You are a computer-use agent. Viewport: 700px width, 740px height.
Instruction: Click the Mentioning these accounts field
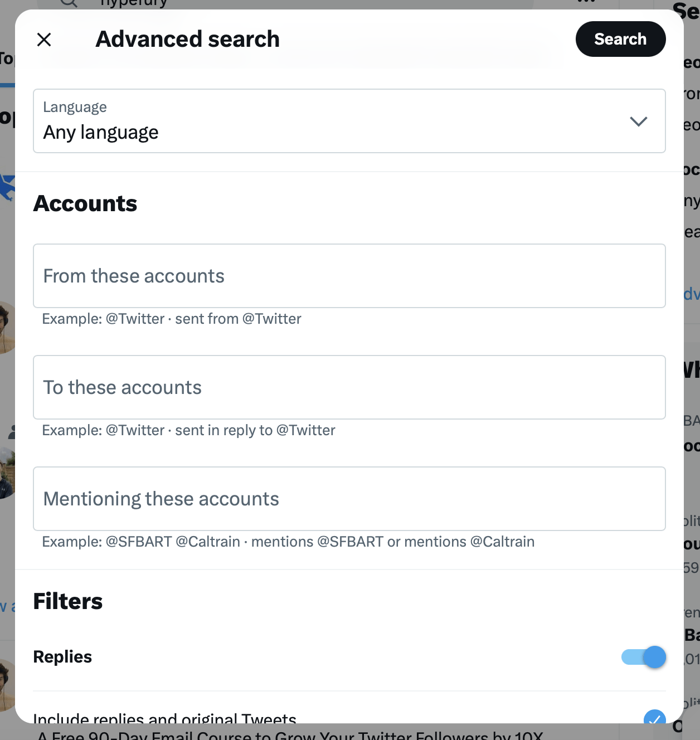tap(349, 499)
